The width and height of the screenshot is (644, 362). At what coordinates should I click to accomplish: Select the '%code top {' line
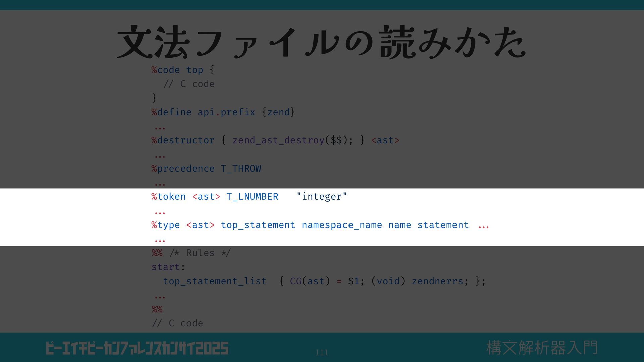pos(183,70)
